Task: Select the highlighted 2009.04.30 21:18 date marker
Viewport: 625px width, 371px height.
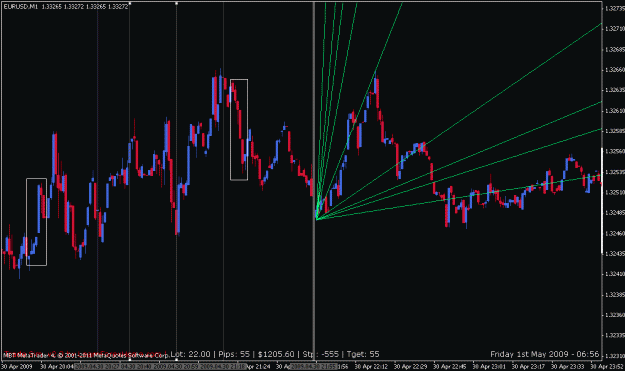Action: point(223,366)
